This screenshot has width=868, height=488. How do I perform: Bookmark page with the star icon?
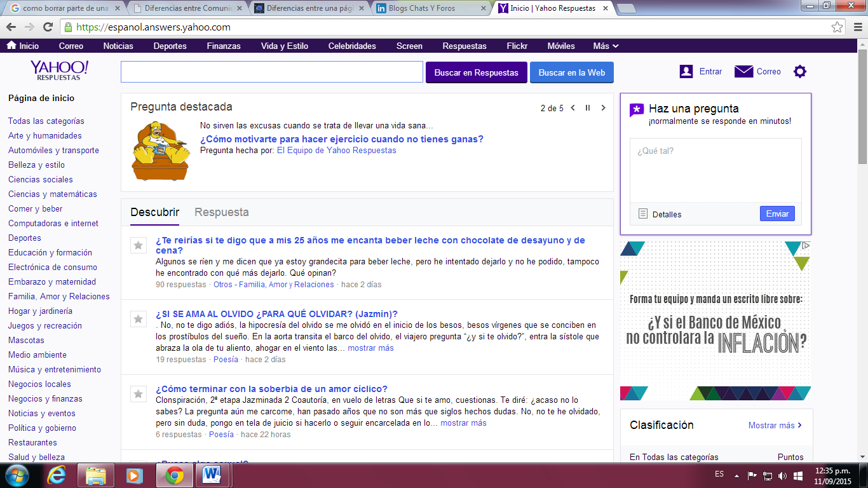pos(837,27)
